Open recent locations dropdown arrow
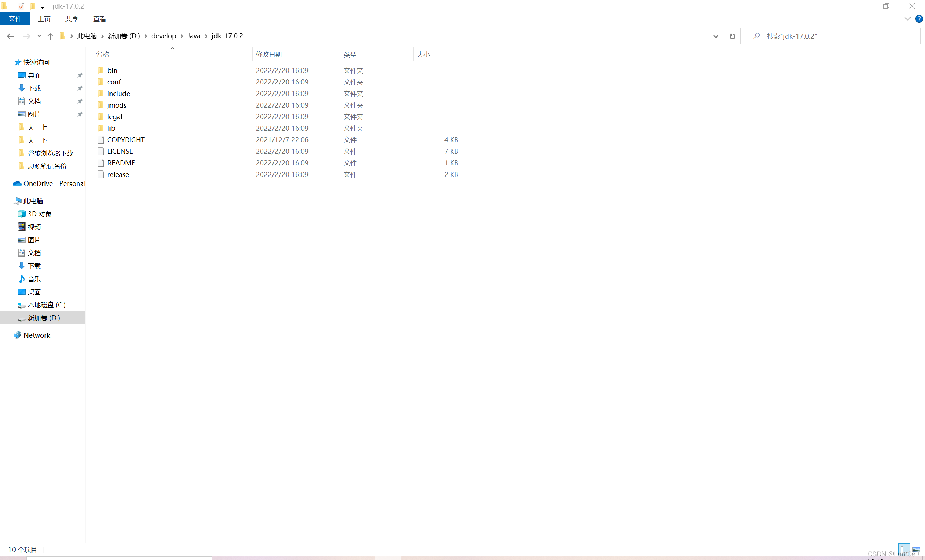This screenshot has width=925, height=560. [39, 36]
